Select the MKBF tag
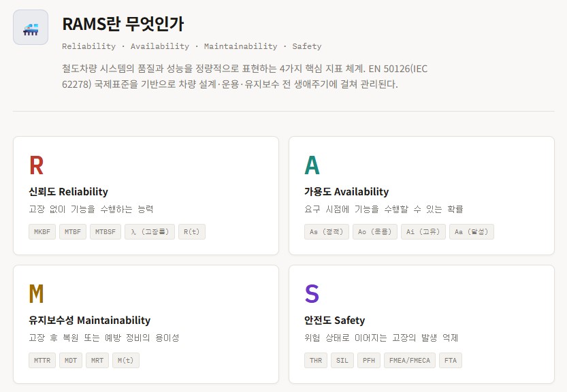This screenshot has width=567, height=392. (42, 232)
